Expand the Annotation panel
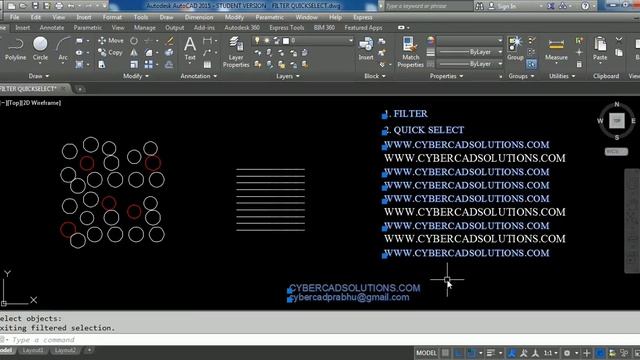The image size is (640, 360). pos(199,76)
